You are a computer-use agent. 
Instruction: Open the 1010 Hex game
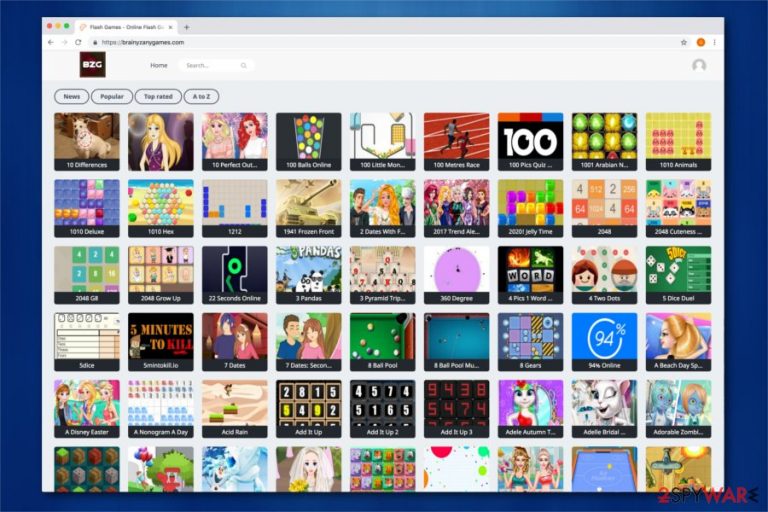(x=161, y=208)
